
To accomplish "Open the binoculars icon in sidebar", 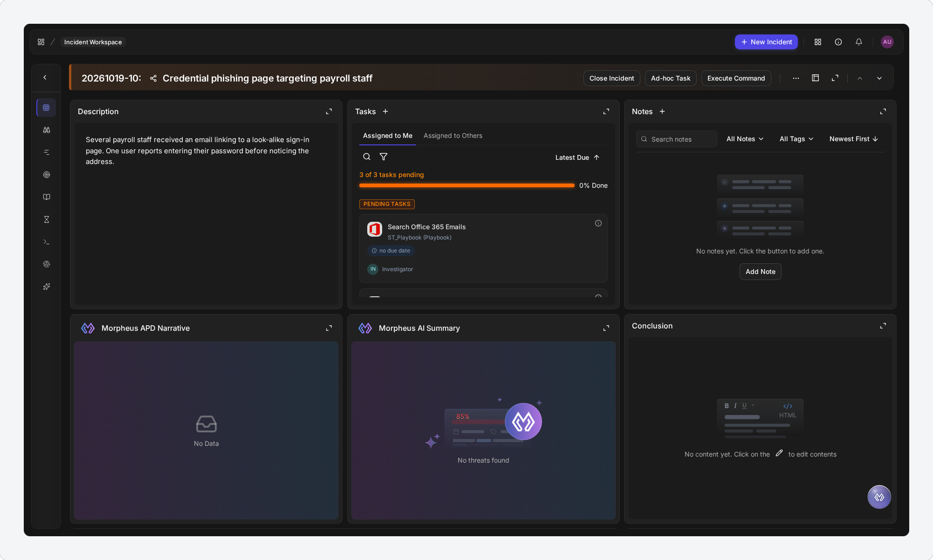I will coord(47,130).
